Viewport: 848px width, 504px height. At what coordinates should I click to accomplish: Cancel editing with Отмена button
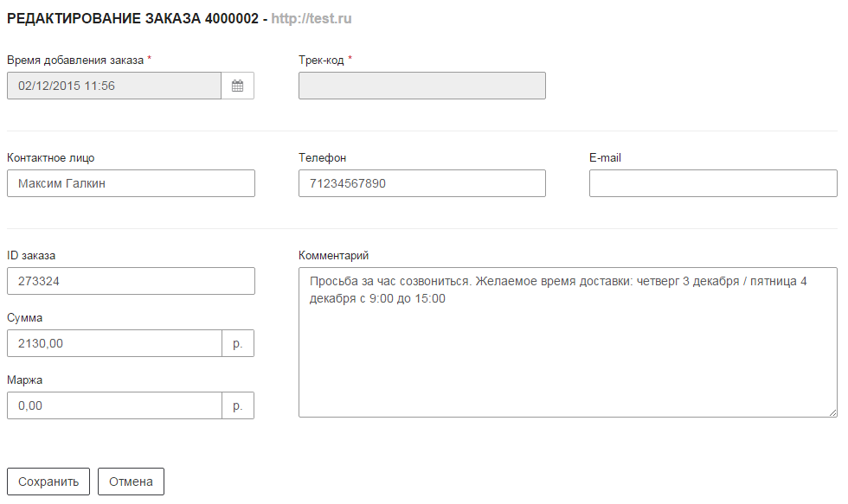click(131, 482)
